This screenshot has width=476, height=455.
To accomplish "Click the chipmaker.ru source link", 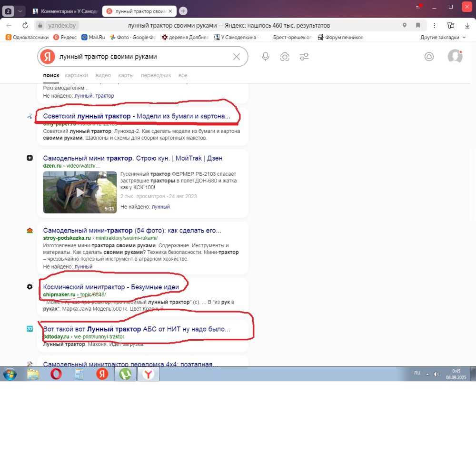I will point(59,295).
